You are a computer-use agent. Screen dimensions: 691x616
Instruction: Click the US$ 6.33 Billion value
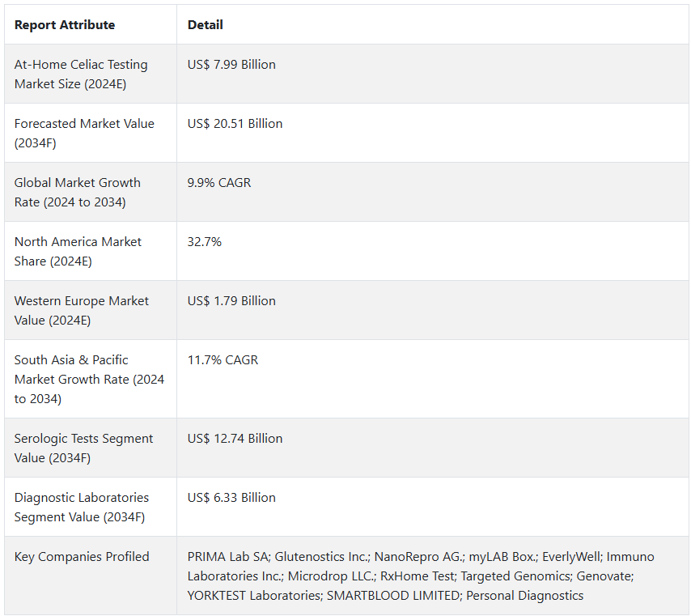point(231,498)
